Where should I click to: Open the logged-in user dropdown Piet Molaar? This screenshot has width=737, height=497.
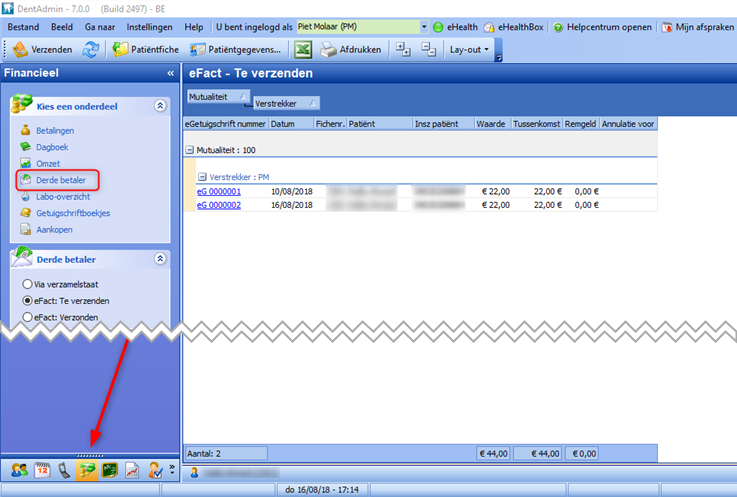pos(423,27)
